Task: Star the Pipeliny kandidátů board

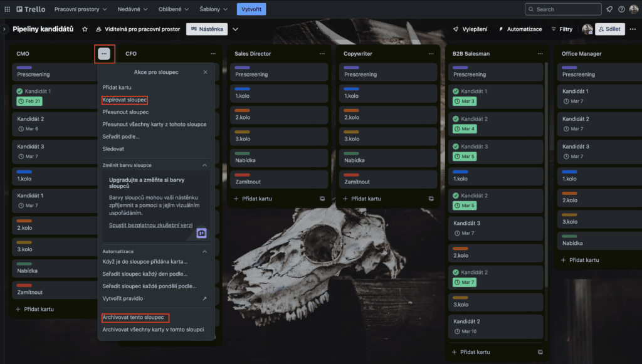Action: (x=85, y=29)
